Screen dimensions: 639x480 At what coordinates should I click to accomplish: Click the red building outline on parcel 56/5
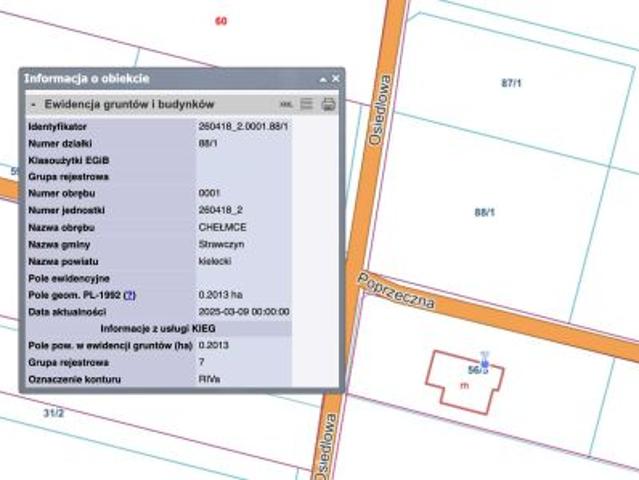click(465, 382)
